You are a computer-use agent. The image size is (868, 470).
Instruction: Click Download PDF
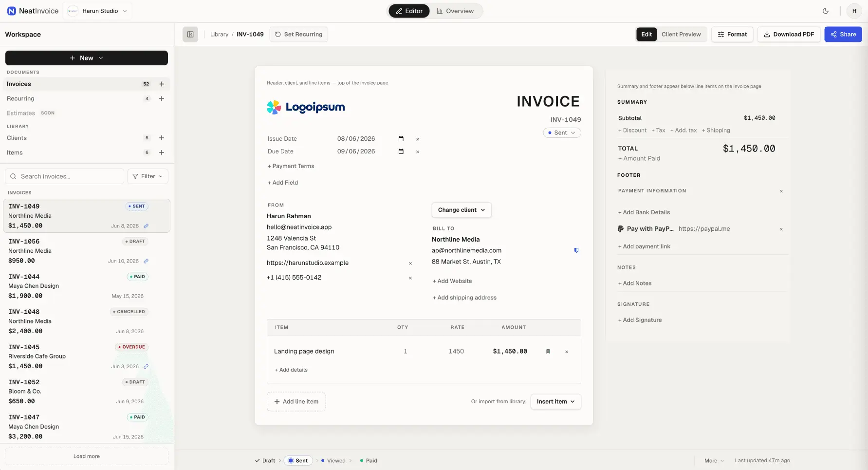point(789,34)
